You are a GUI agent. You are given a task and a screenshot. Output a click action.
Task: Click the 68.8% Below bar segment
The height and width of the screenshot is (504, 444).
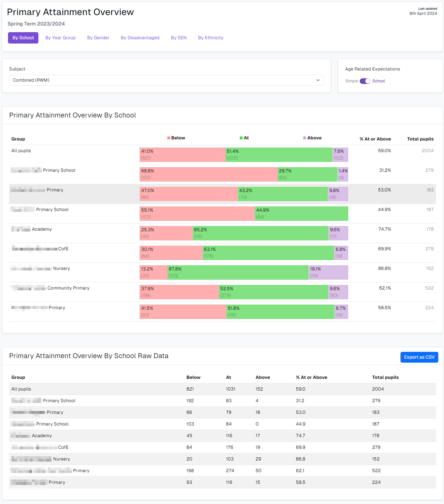208,174
